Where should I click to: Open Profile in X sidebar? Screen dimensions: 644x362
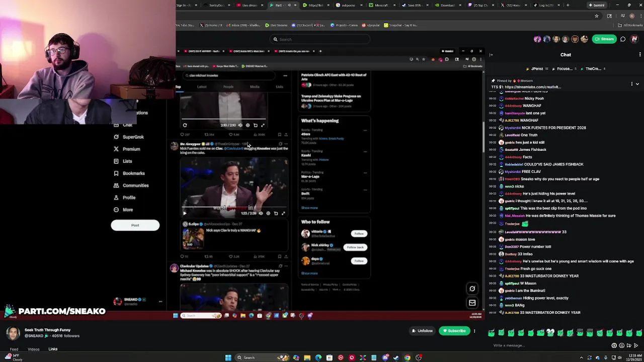click(124, 198)
